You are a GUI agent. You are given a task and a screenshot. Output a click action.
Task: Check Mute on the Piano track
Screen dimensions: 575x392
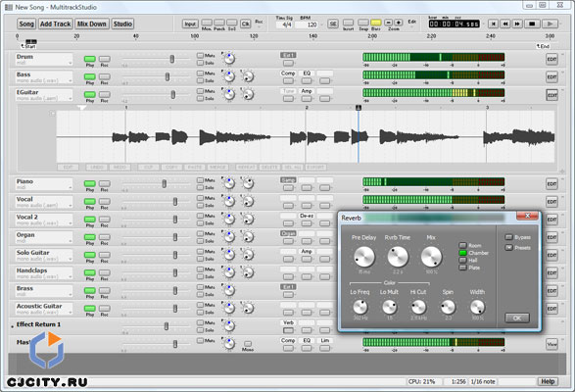pos(200,180)
